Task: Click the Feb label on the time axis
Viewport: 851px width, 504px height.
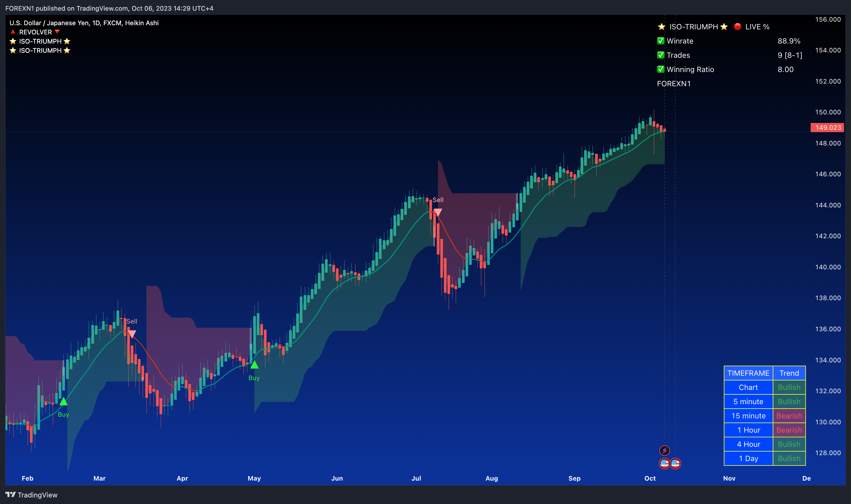Action: click(x=28, y=478)
